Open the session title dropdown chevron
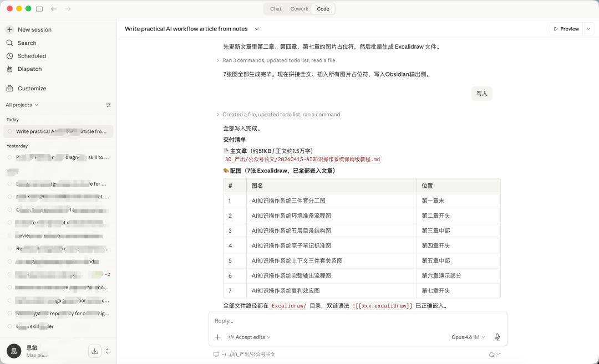 tap(257, 29)
